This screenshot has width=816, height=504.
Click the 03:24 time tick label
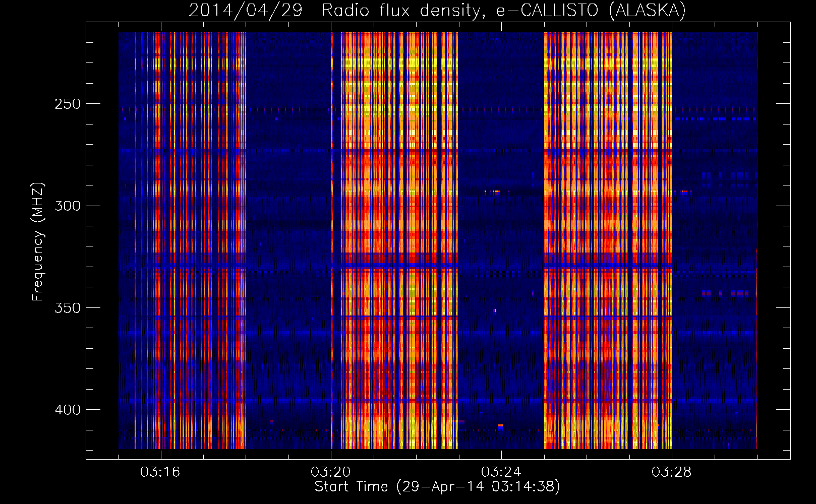point(501,472)
